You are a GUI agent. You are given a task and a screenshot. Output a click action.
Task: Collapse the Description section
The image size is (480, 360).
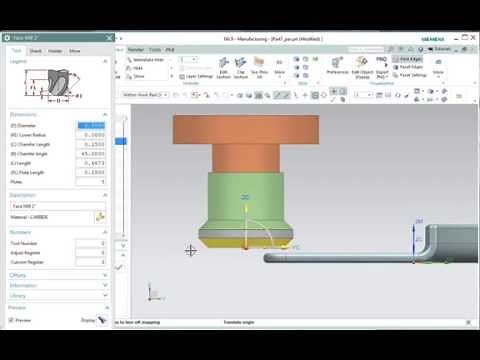coord(105,195)
